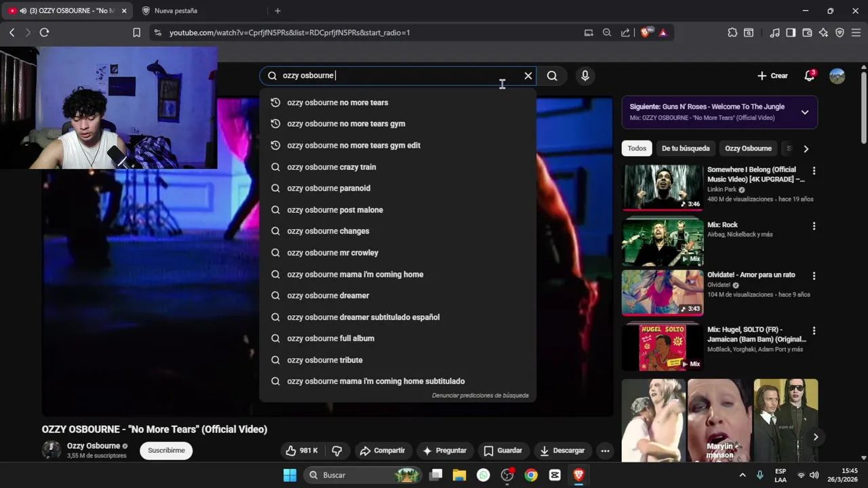Image resolution: width=868 pixels, height=488 pixels.
Task: Choose suggestion ozzy osbourne changes
Action: pyautogui.click(x=398, y=231)
